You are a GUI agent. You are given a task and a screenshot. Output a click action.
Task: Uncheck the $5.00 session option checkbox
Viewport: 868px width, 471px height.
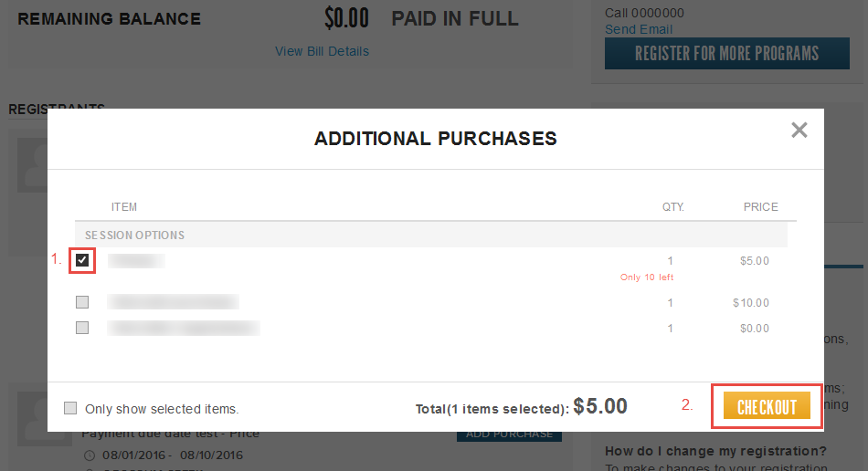click(x=83, y=261)
